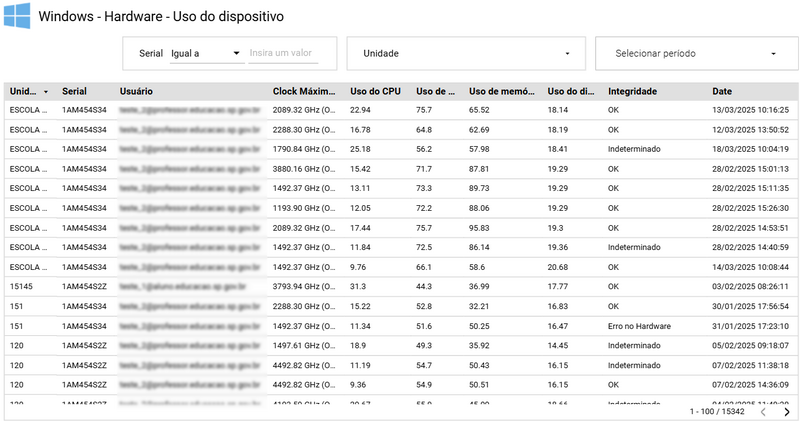Sort by Uso do CPU column header

coord(374,91)
